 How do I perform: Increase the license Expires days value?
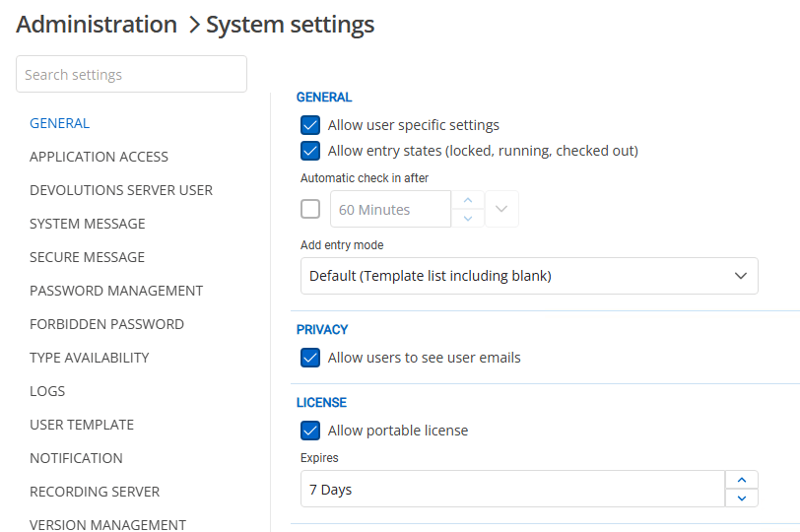[742, 480]
